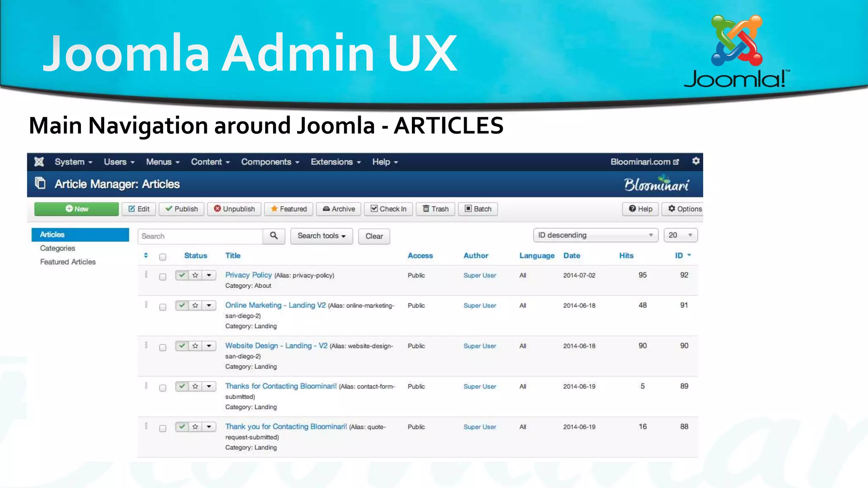Click the Featured toolbar button
868x488 pixels.
289,209
